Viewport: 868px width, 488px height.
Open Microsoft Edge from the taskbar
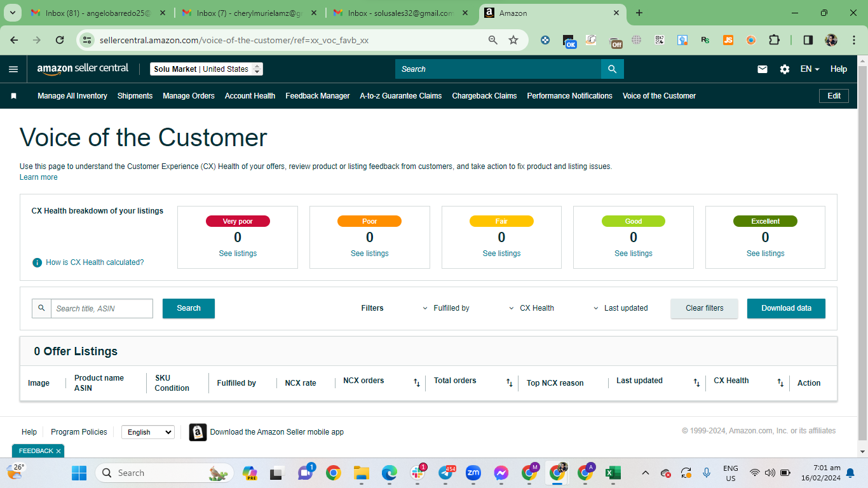point(390,473)
